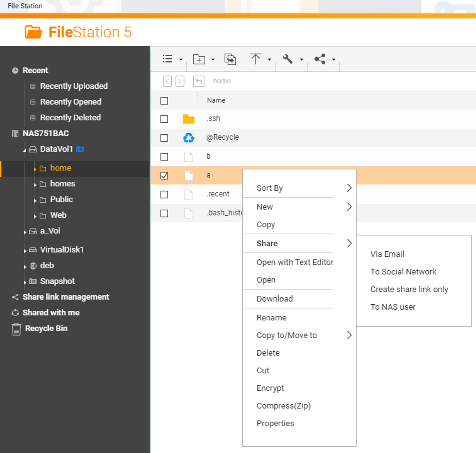This screenshot has width=476, height=453.
Task: Click the go-to-parent-folder arrow icon
Action: (x=198, y=81)
